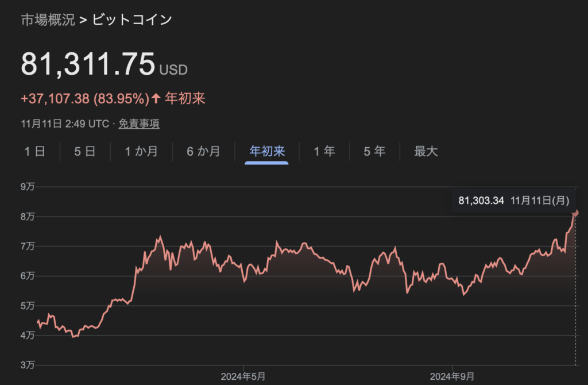Click the +37,107.38 (83.95%) change text

[x=85, y=99]
